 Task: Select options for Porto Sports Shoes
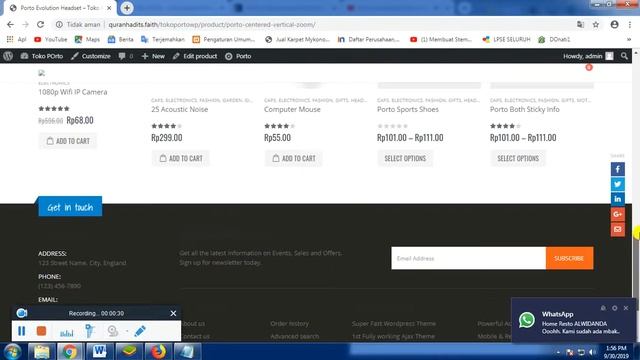[405, 158]
